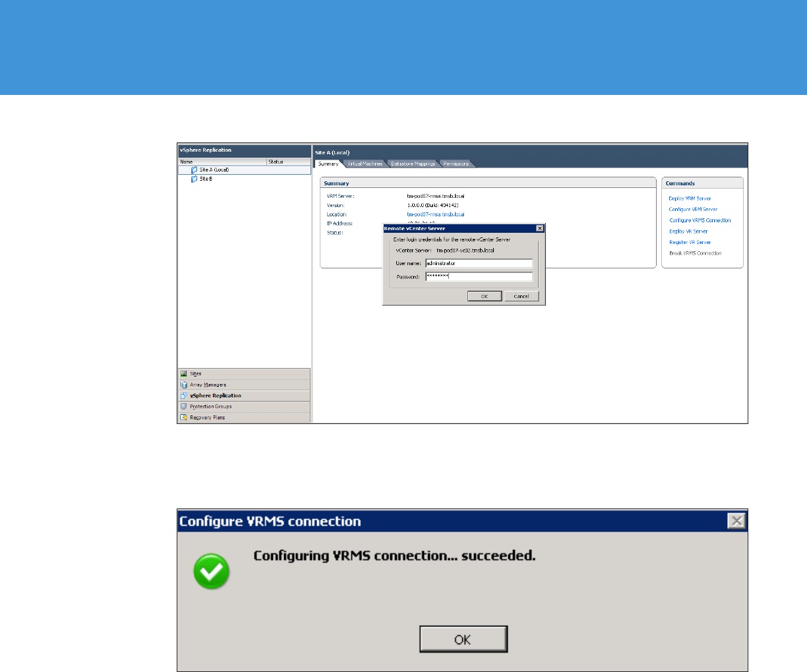
Task: Switch to the Summary tab
Action: pos(328,164)
